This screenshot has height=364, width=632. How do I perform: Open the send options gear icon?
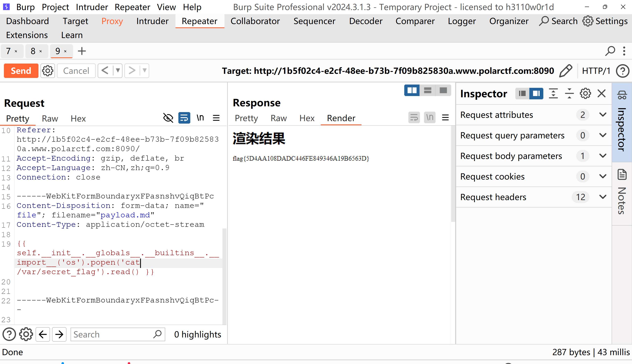tap(48, 71)
